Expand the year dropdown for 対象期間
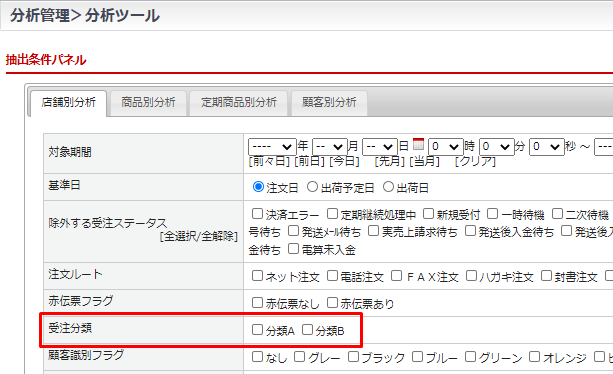Image resolution: width=613 pixels, height=374 pixels. pos(272,147)
